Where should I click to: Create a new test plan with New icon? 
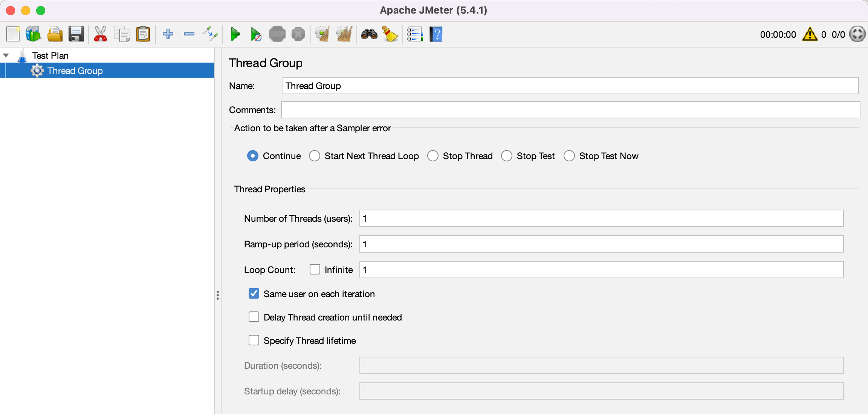click(x=13, y=34)
